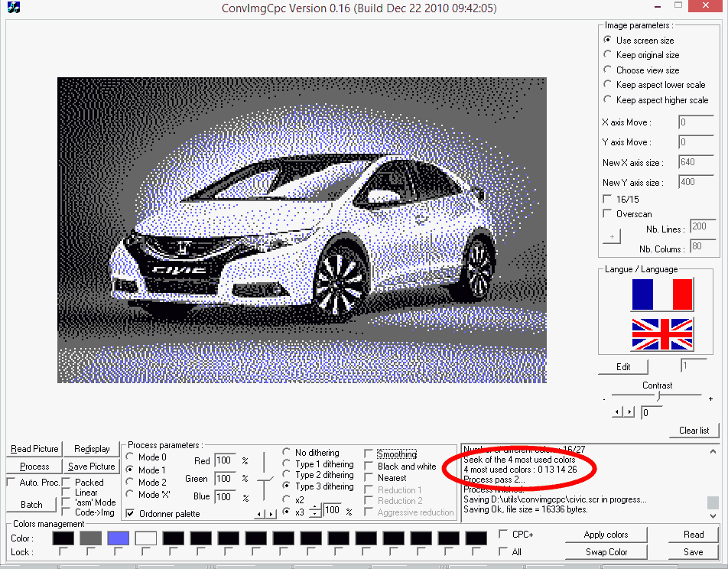This screenshot has height=569, width=728.
Task: Enable the 'asm' Mode checkbox
Action: tap(66, 502)
